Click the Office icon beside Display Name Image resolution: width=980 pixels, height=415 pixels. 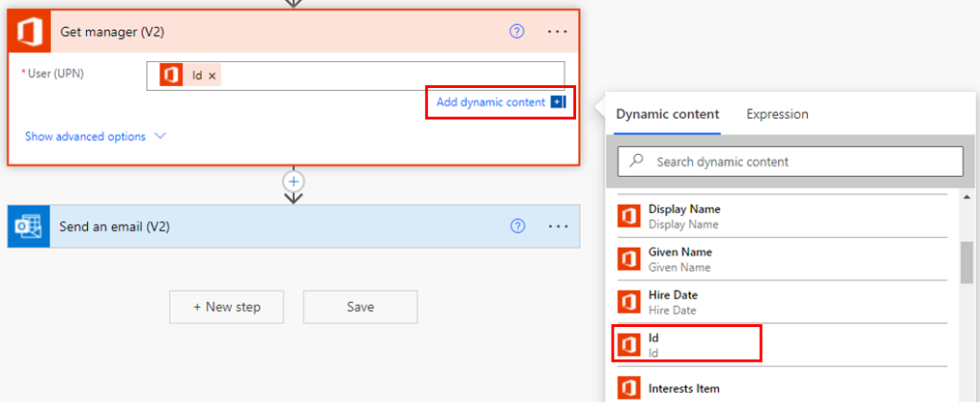tap(629, 216)
